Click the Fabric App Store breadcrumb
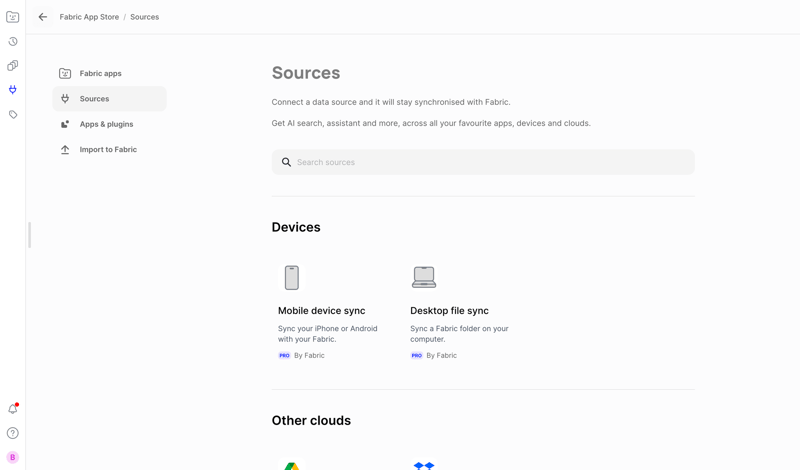Viewport: 800px width, 470px height. click(x=89, y=17)
